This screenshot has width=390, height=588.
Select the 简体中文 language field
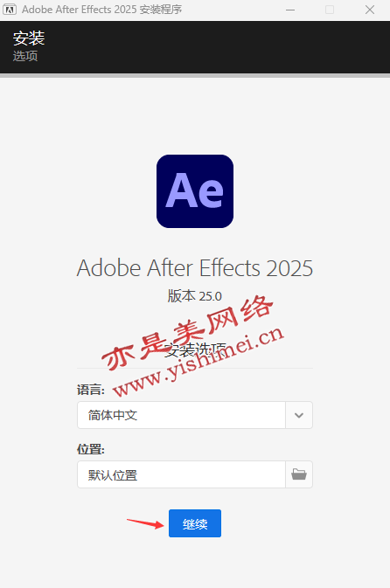point(181,415)
